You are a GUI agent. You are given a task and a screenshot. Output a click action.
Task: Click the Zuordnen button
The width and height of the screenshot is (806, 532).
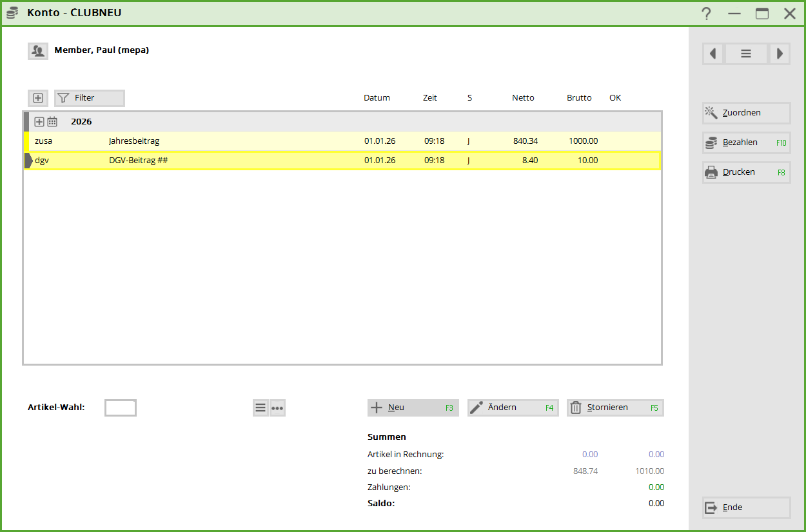coord(746,113)
